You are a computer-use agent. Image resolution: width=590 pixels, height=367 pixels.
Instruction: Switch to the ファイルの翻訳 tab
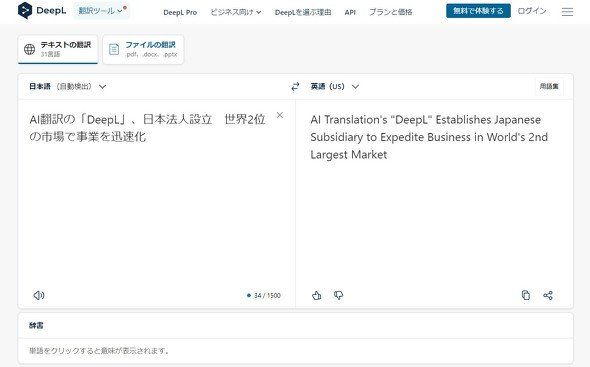(x=143, y=49)
